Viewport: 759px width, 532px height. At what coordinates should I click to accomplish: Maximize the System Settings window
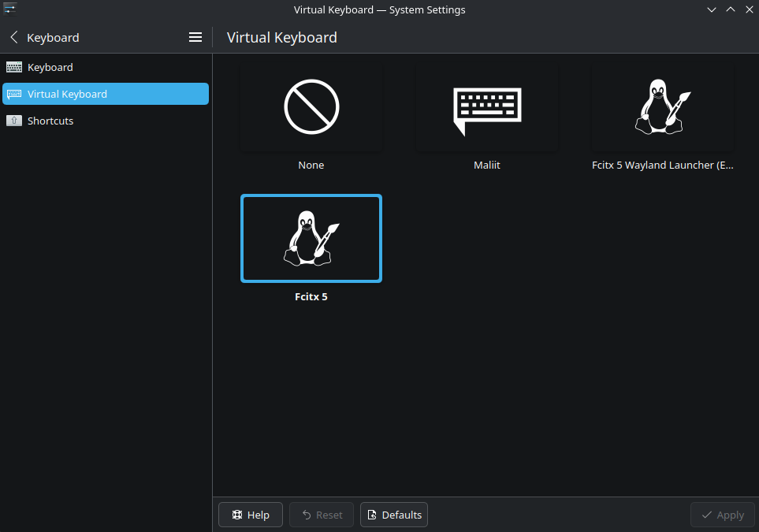click(731, 9)
